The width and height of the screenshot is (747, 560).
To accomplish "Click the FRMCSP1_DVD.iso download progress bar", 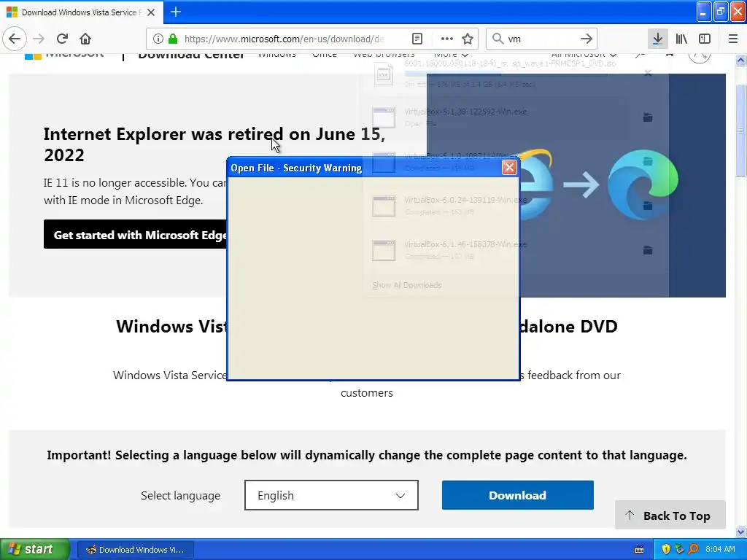I will click(506, 74).
